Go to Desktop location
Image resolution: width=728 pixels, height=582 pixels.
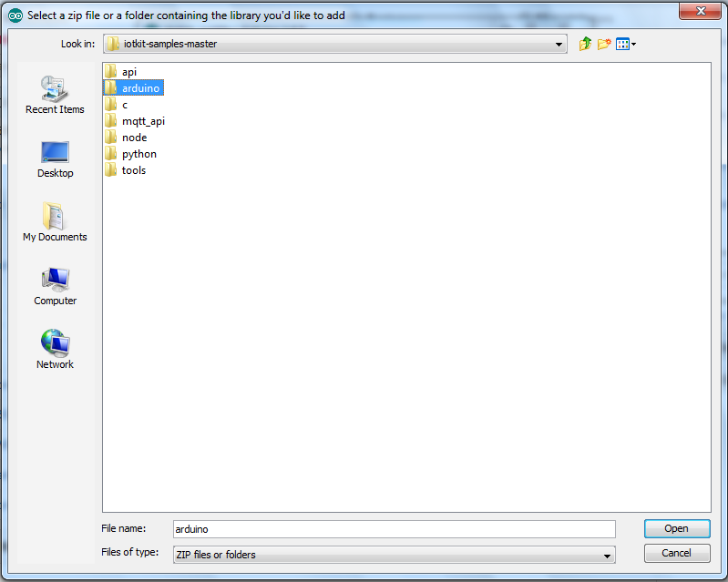tap(55, 159)
